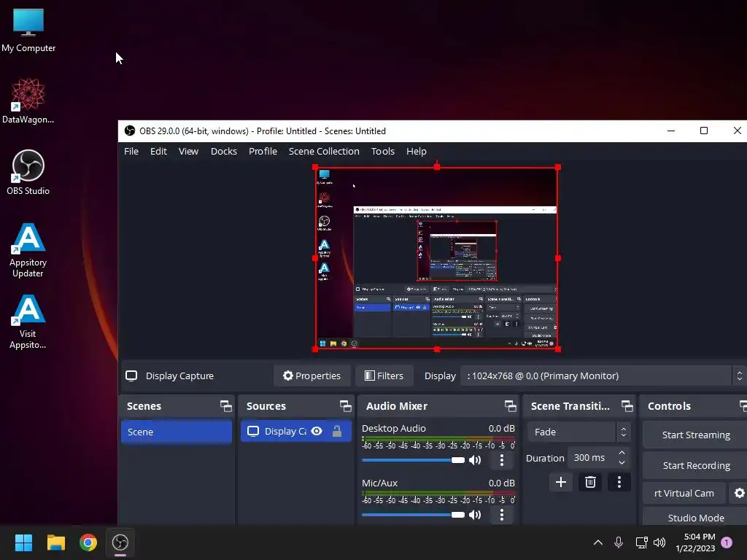747x560 pixels.
Task: Click Start Recording
Action: [695, 465]
